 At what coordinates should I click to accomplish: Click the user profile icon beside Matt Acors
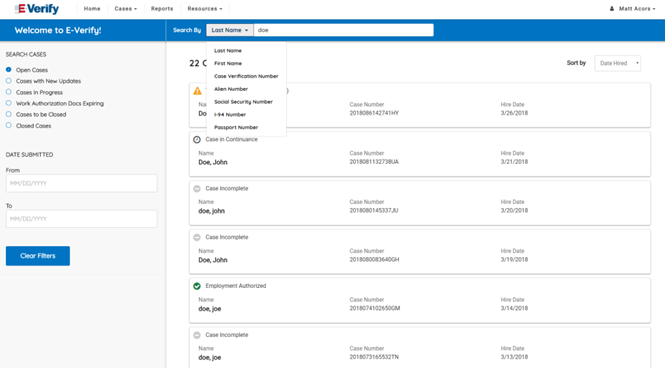pos(612,8)
